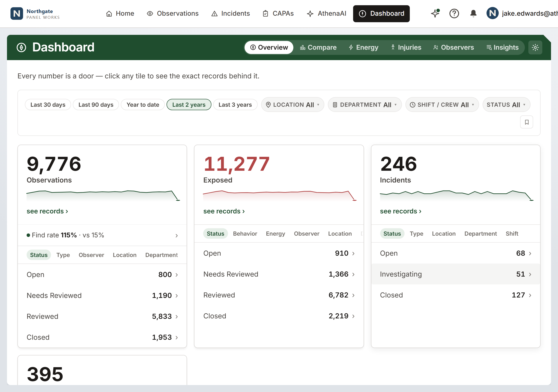Open the Observations Needs Reviewed 1,190 row
This screenshot has height=392, width=558.
[102, 296]
